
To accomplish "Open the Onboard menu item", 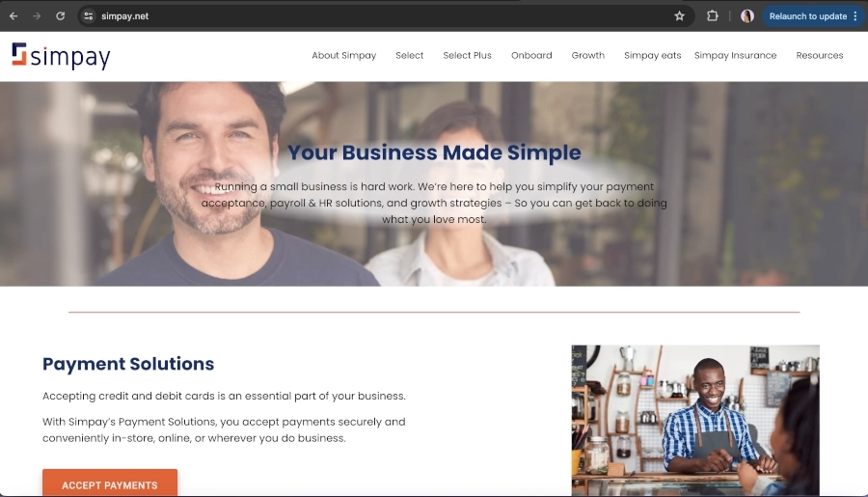I will pyautogui.click(x=531, y=55).
